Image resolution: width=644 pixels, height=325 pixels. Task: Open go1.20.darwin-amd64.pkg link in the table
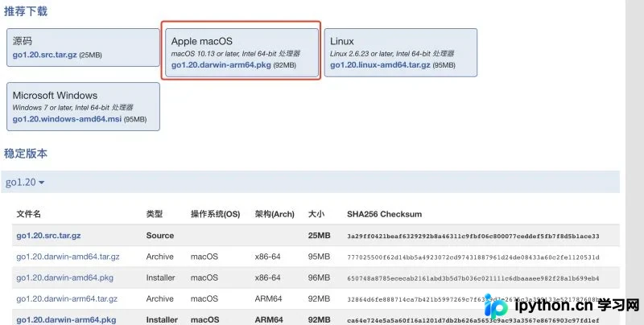coord(65,278)
